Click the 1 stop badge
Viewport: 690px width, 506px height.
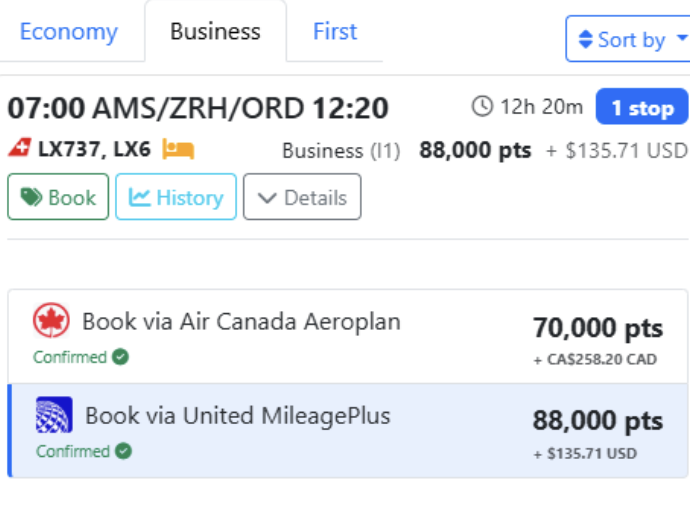(642, 108)
